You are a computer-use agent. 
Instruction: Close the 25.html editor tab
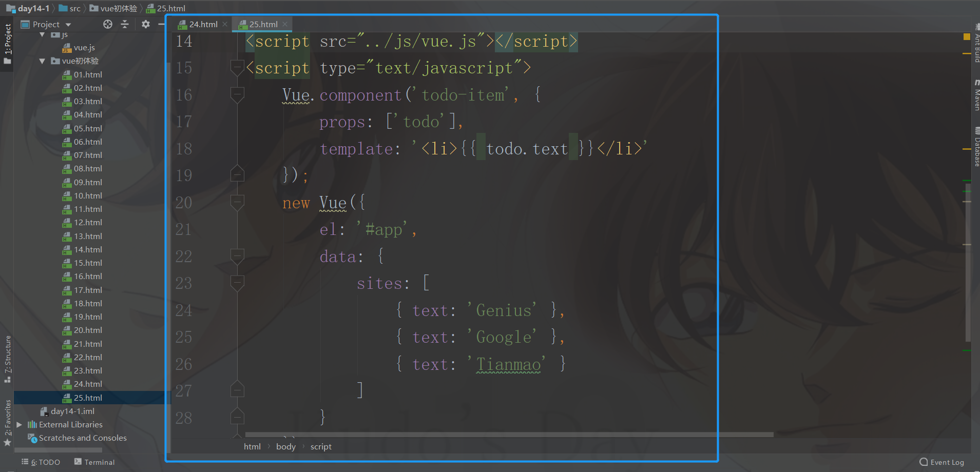[285, 24]
